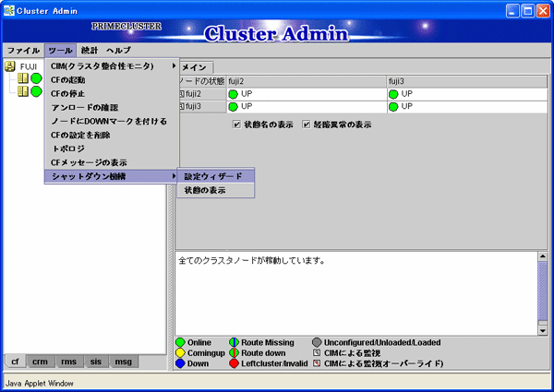Click message pane scroll down arrow
This screenshot has height=392, width=554.
pyautogui.click(x=543, y=330)
